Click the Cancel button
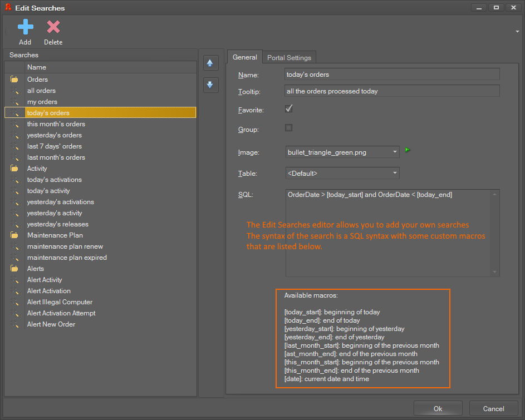Image resolution: width=525 pixels, height=420 pixels. [x=493, y=409]
